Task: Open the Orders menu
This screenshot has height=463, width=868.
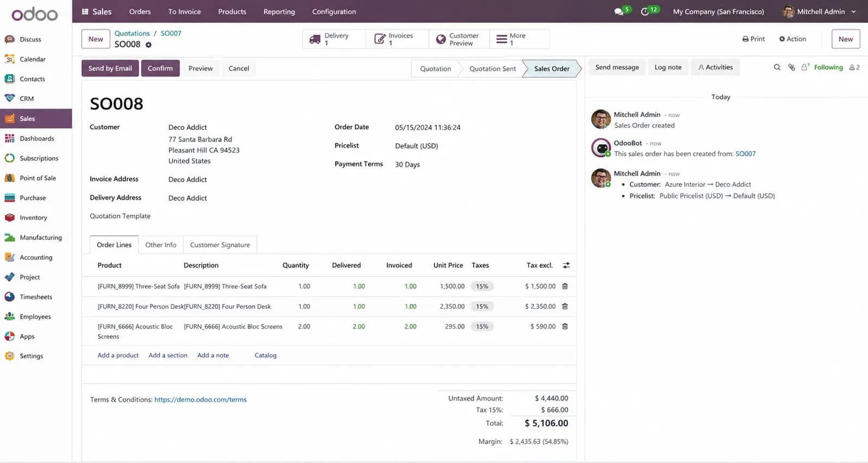Action: (x=140, y=11)
